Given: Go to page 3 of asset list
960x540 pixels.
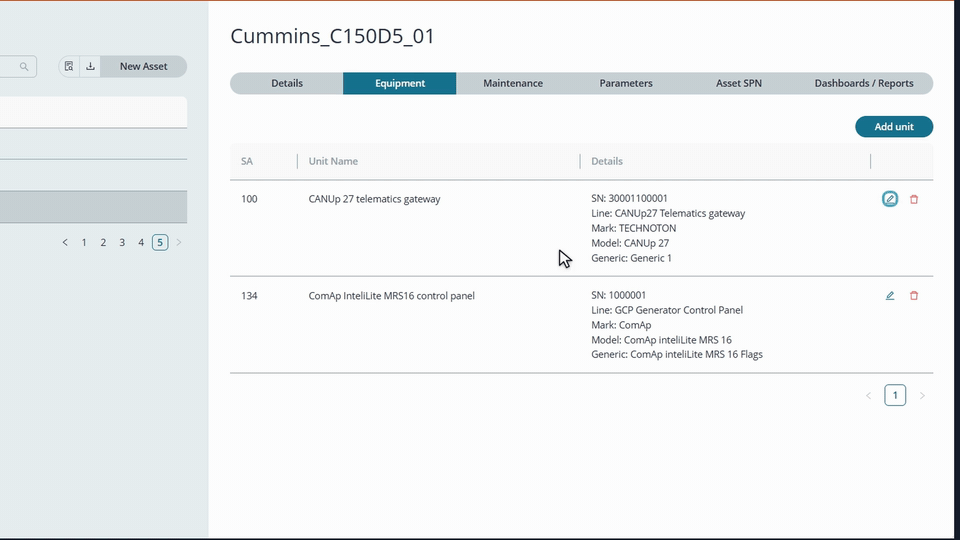Looking at the screenshot, I should tap(122, 242).
